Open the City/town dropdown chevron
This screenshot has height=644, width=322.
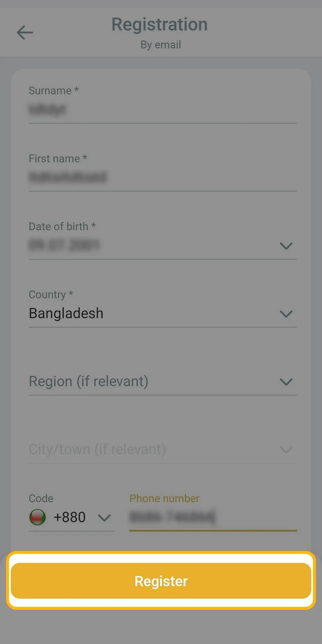coord(286,450)
